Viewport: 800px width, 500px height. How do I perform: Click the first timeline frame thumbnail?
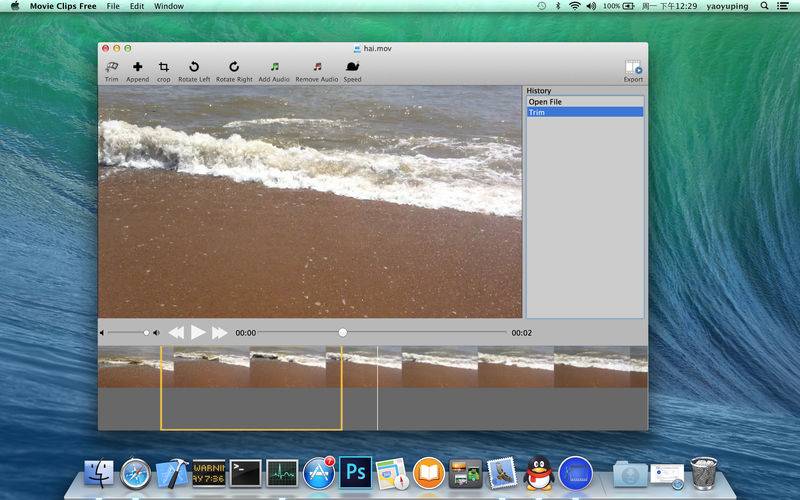(136, 367)
